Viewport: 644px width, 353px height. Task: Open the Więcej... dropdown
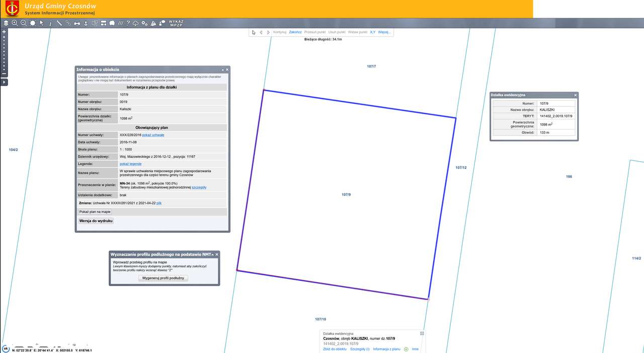[384, 32]
